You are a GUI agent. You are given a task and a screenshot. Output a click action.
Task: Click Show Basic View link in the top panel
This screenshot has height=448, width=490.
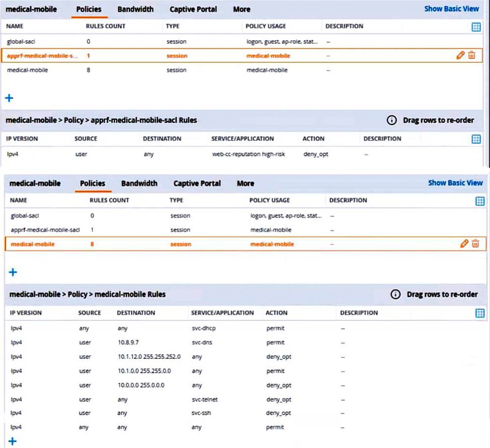(x=451, y=9)
